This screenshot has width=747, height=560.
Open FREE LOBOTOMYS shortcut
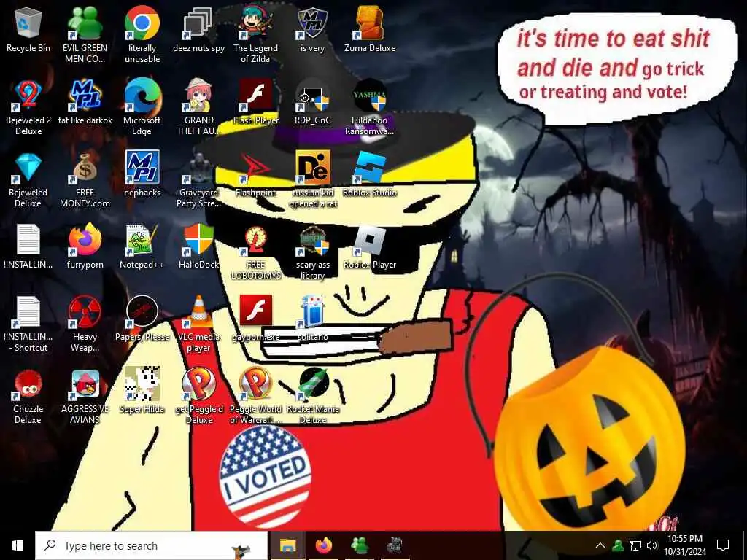[256, 252]
